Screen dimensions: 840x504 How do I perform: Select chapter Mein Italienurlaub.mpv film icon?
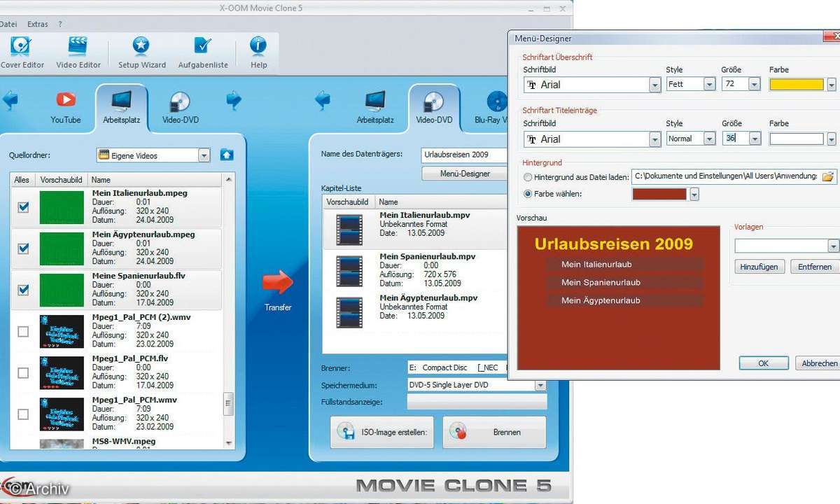pos(349,230)
